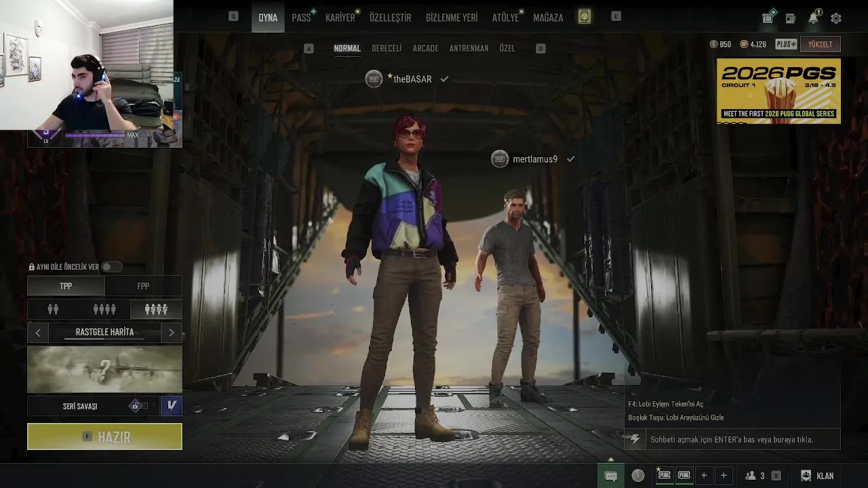Select FPP perspective
Screen dimensions: 868x488
click(143, 286)
